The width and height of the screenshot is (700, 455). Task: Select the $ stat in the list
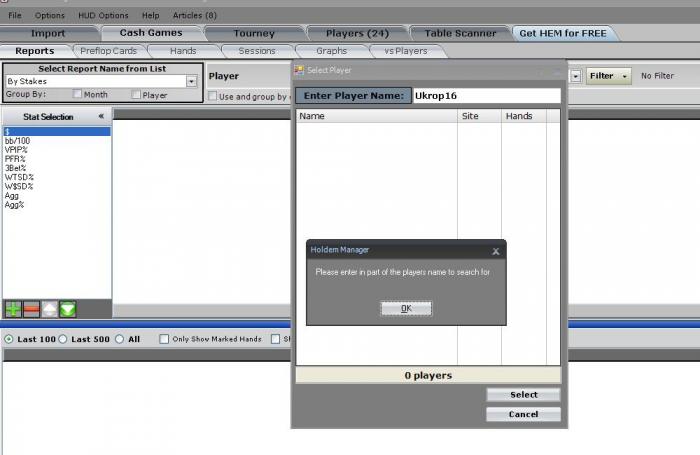pos(57,131)
